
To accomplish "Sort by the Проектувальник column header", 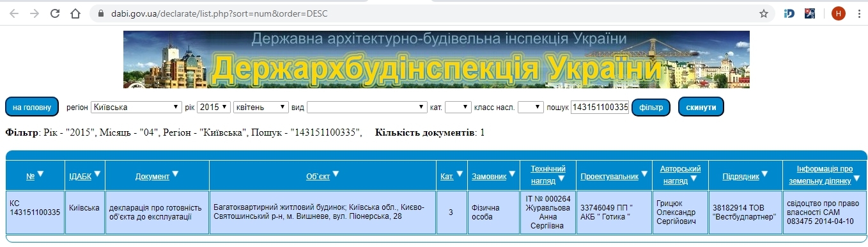I will [x=609, y=176].
